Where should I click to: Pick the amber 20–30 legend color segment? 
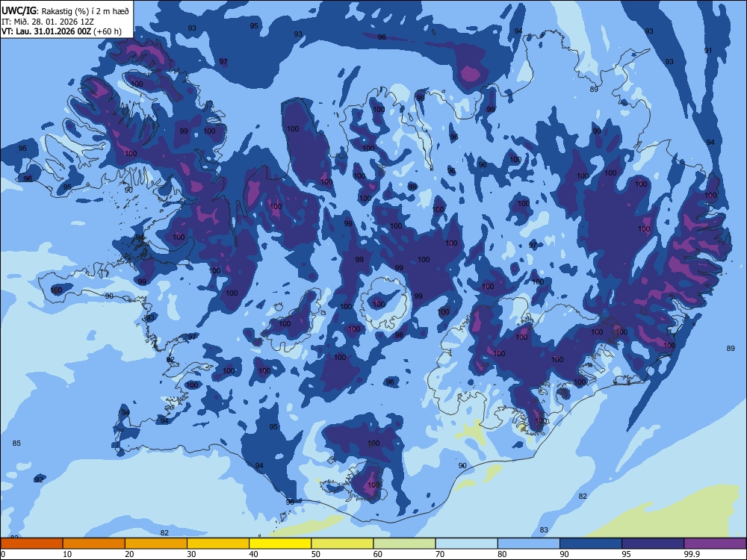pos(156,544)
